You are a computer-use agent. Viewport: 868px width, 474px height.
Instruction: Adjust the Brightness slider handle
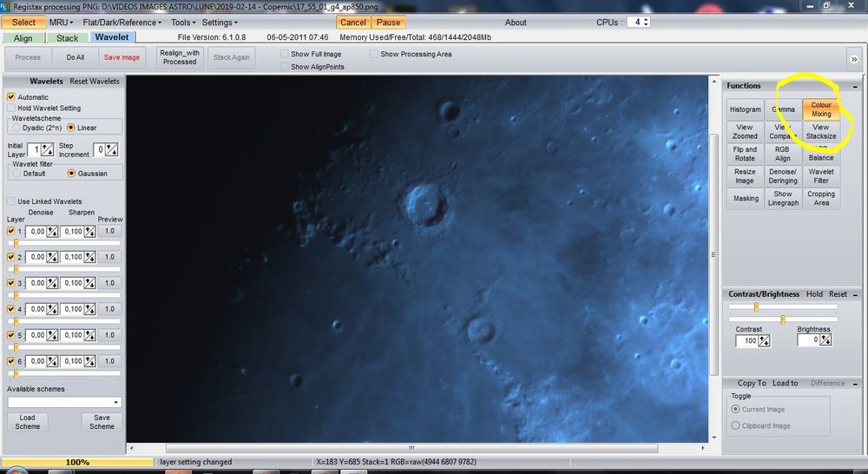click(783, 319)
